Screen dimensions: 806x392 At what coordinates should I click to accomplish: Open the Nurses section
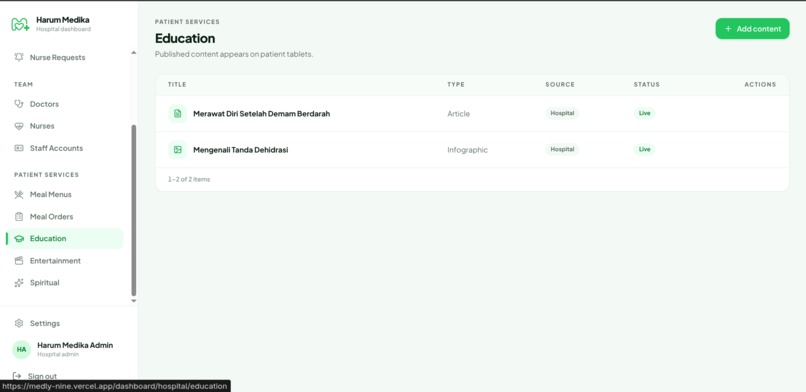(66, 126)
